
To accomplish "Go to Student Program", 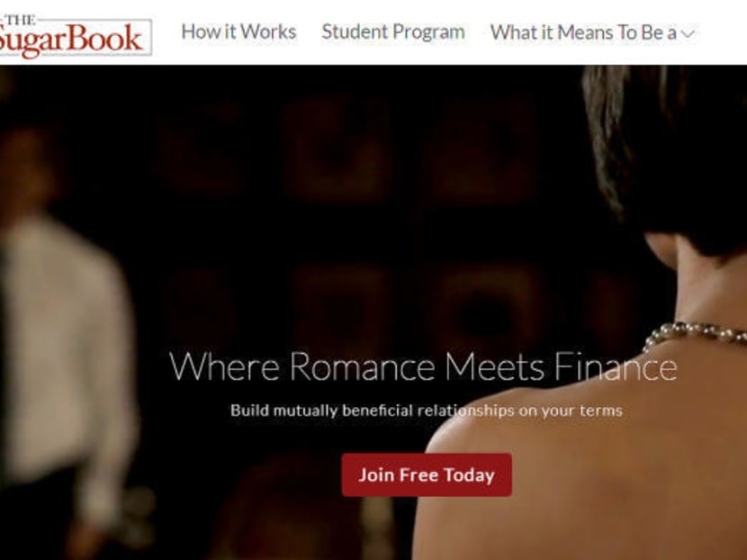I will click(x=393, y=32).
